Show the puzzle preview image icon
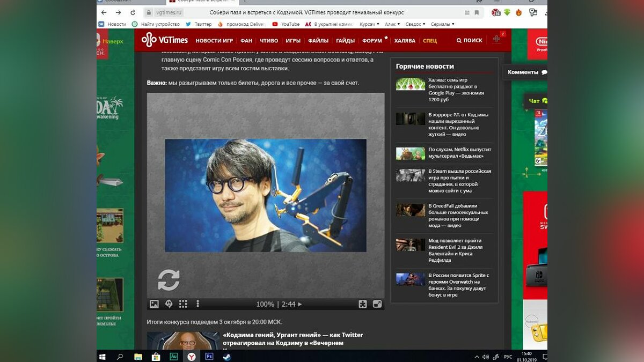This screenshot has width=644, height=362. pos(154,304)
